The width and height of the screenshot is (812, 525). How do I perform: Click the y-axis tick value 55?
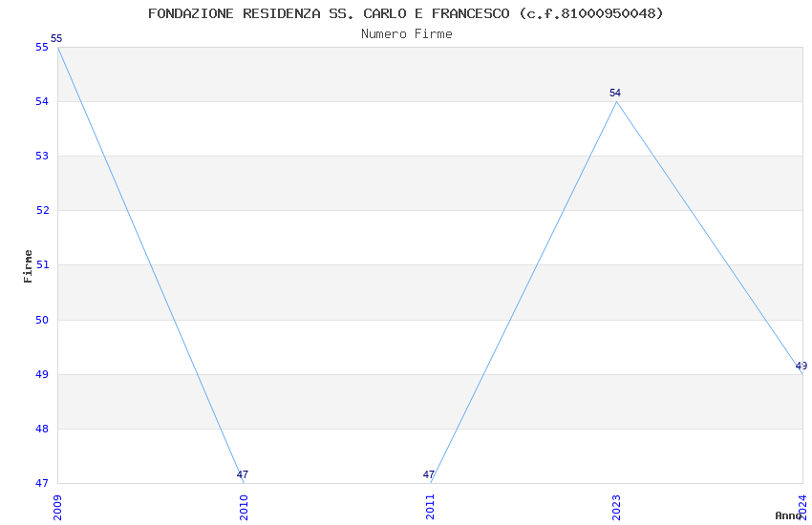pyautogui.click(x=42, y=47)
